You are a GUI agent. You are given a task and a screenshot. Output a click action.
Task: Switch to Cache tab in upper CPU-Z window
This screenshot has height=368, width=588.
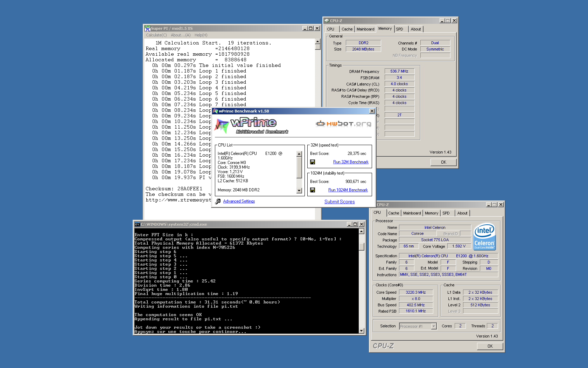tap(347, 29)
